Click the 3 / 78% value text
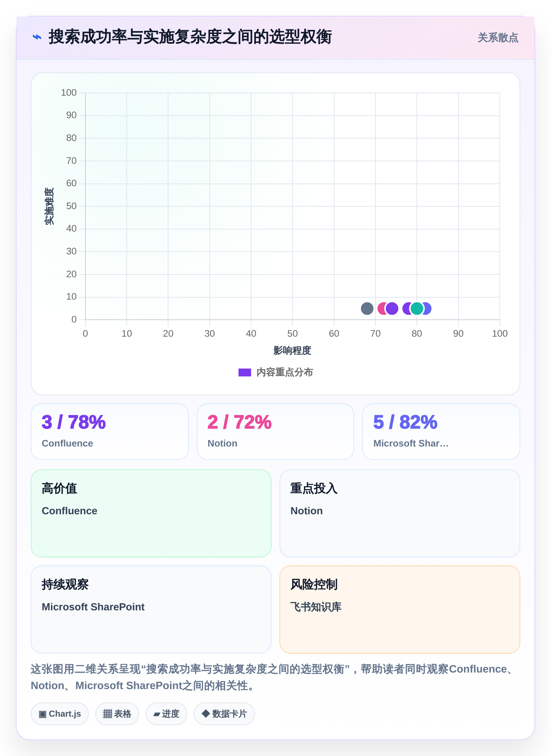551x756 pixels. coord(74,422)
